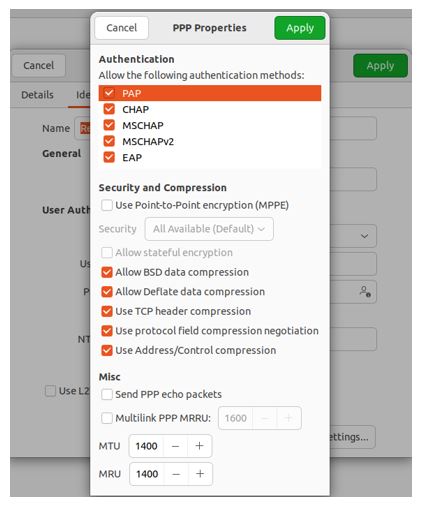
Task: Toggle Use TCP header compression
Action: point(107,311)
